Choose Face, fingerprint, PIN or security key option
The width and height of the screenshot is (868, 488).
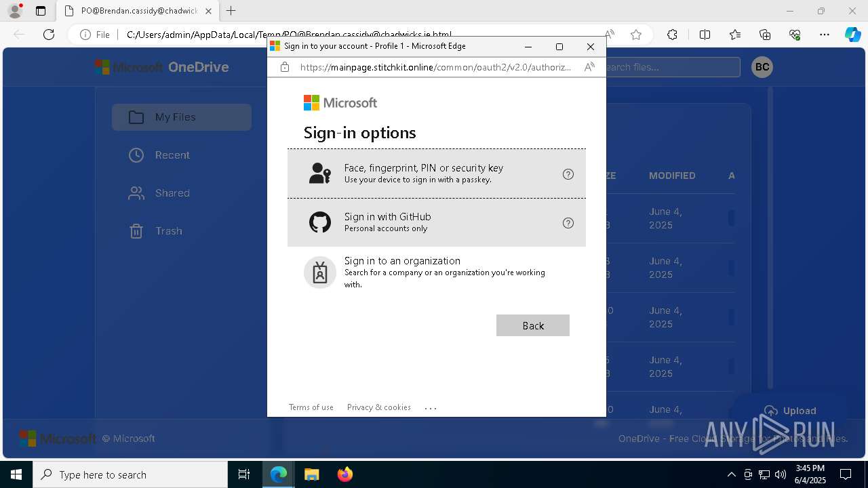[x=436, y=174]
